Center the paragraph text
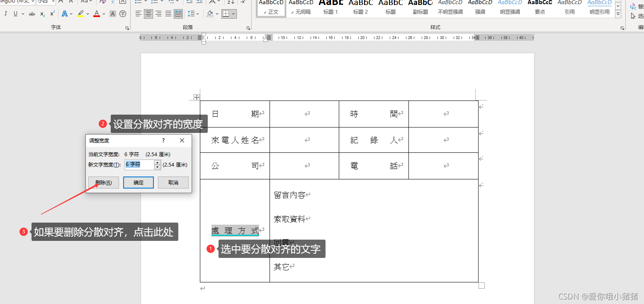The image size is (644, 304). 148,14
